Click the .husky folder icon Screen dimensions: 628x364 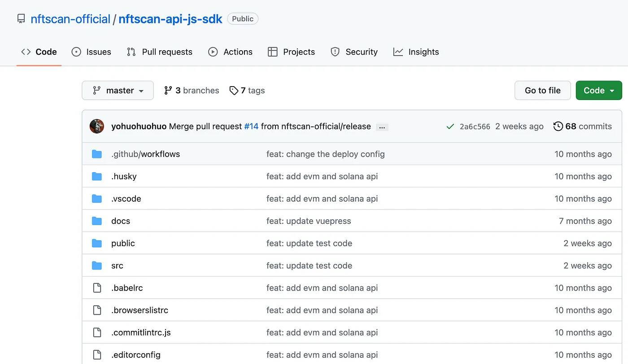click(x=97, y=177)
